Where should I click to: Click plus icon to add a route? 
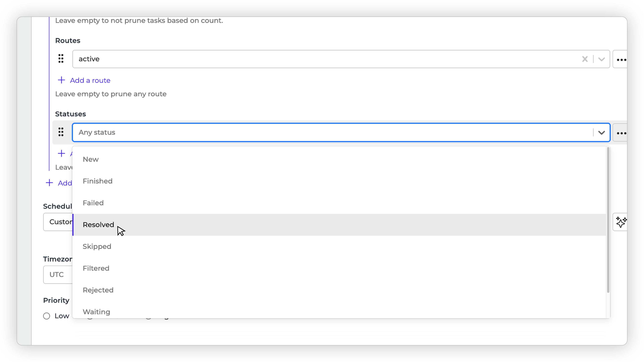[61, 80]
